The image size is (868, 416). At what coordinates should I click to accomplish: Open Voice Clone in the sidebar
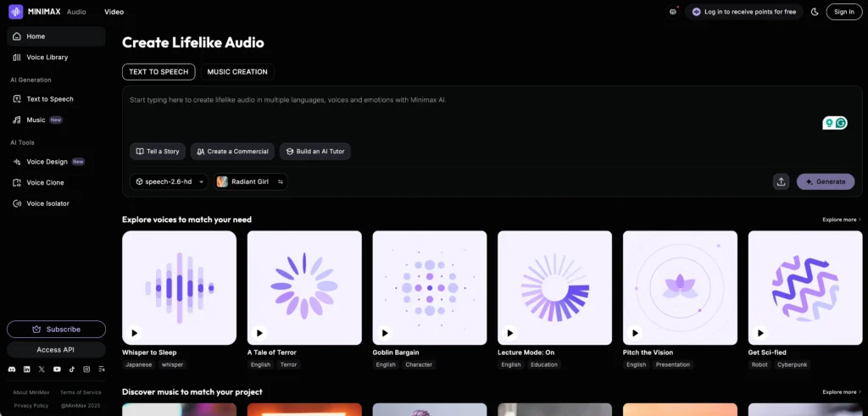coord(56,182)
